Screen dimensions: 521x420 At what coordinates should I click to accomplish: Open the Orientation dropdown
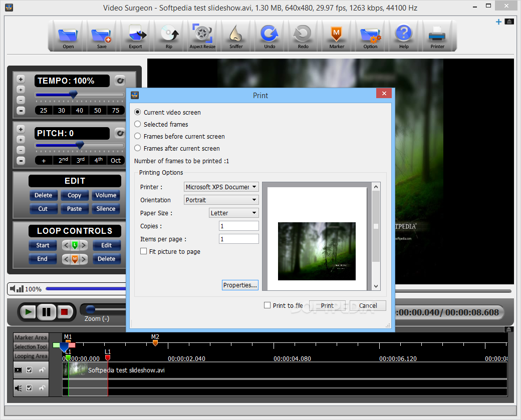(x=221, y=200)
